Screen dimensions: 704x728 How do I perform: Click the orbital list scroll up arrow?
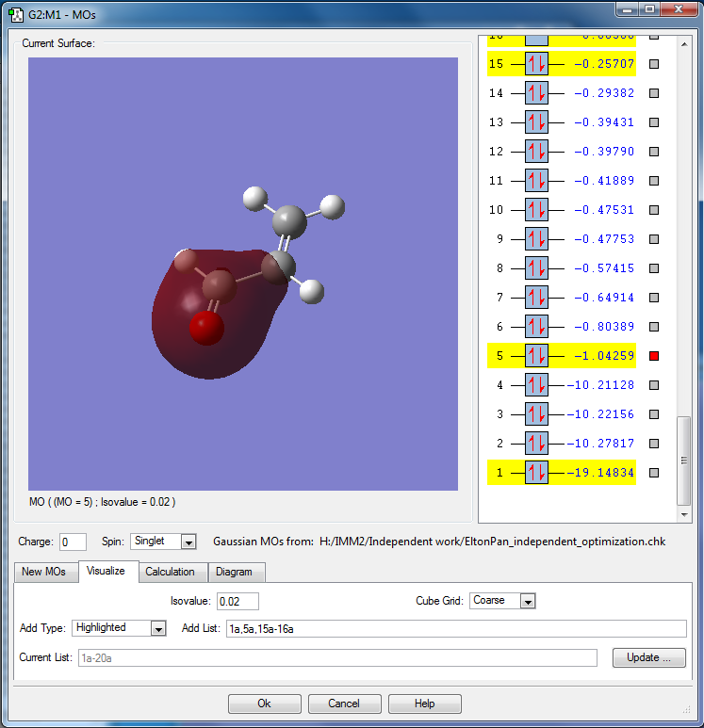pyautogui.click(x=684, y=44)
